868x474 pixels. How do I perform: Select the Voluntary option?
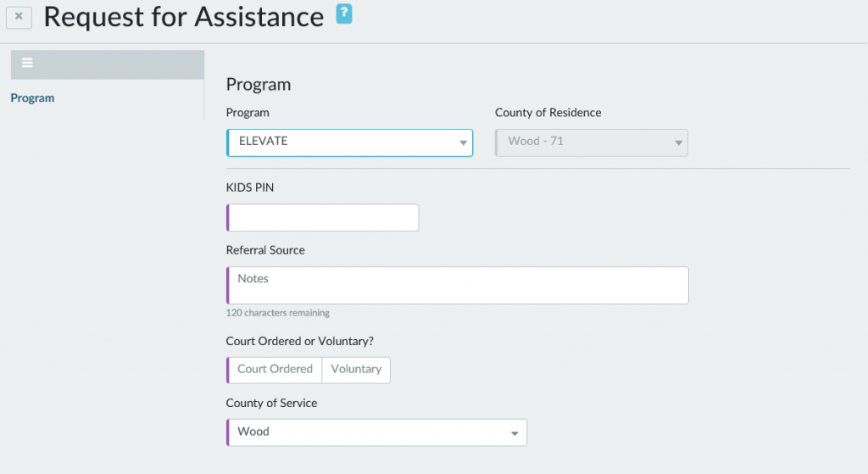[x=356, y=370]
